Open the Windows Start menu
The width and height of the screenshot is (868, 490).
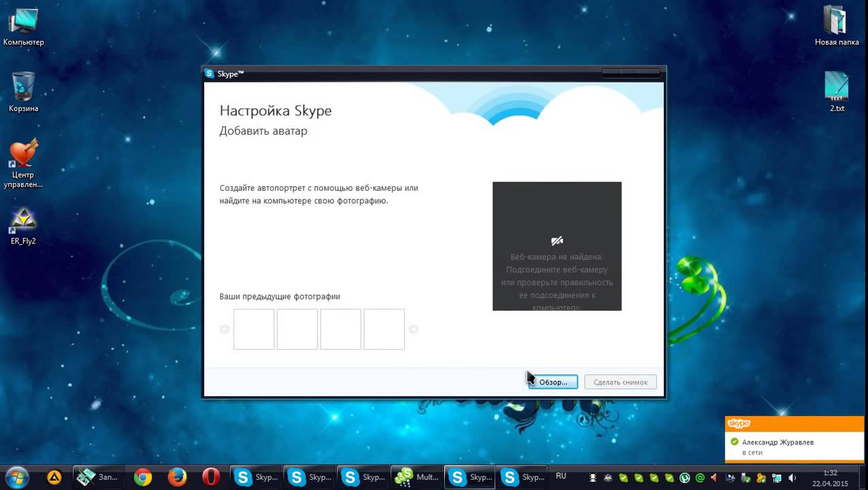tap(16, 477)
